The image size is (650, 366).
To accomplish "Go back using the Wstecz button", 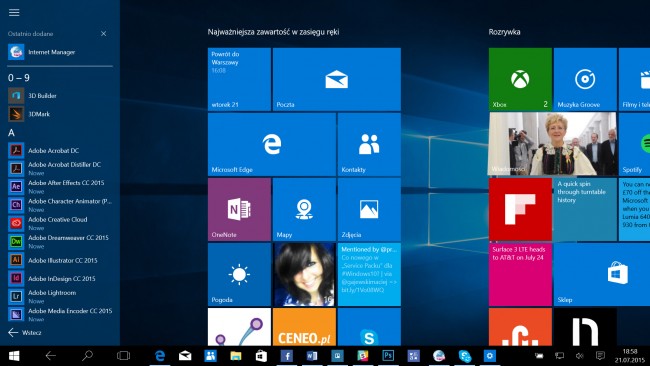I will tap(25, 332).
